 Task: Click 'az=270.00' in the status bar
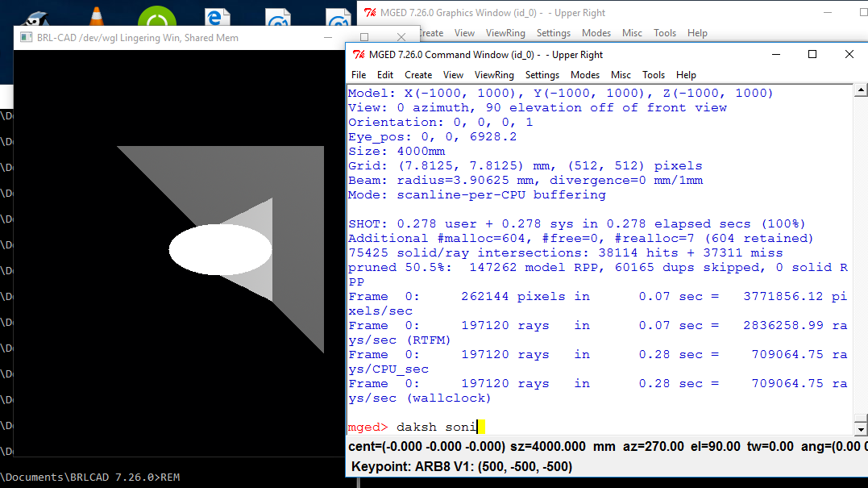click(x=653, y=446)
